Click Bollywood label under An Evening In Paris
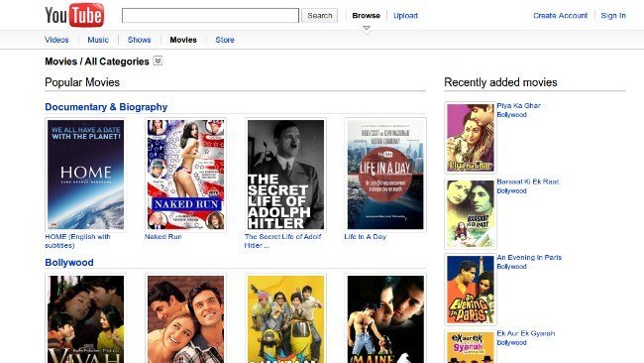This screenshot has width=644, height=363. click(x=512, y=267)
